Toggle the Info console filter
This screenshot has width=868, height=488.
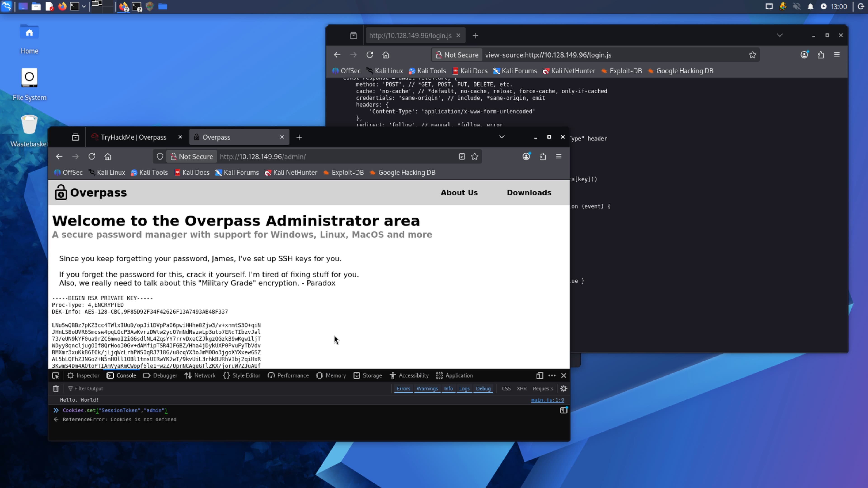(x=448, y=389)
